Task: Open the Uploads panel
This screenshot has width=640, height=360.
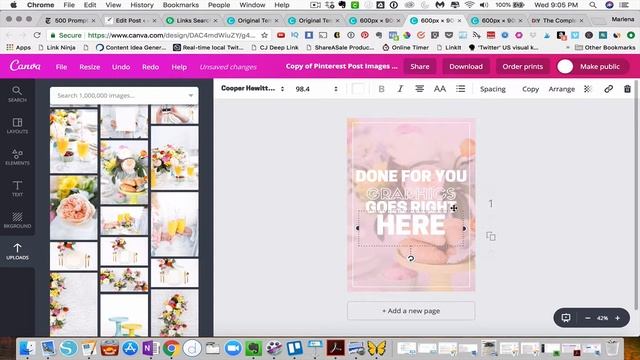Action: coord(17,251)
